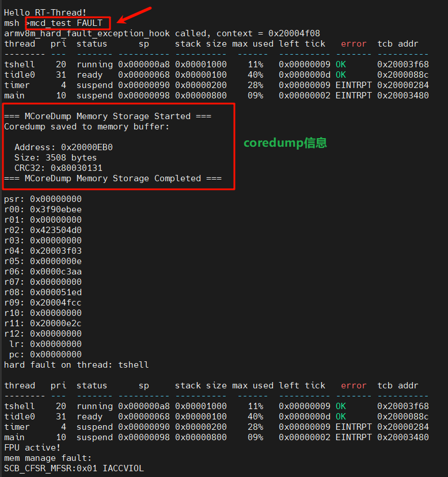The height and width of the screenshot is (477, 448).
Task: Click the 'Hello RT-Thread!' banner line
Action: [45, 13]
